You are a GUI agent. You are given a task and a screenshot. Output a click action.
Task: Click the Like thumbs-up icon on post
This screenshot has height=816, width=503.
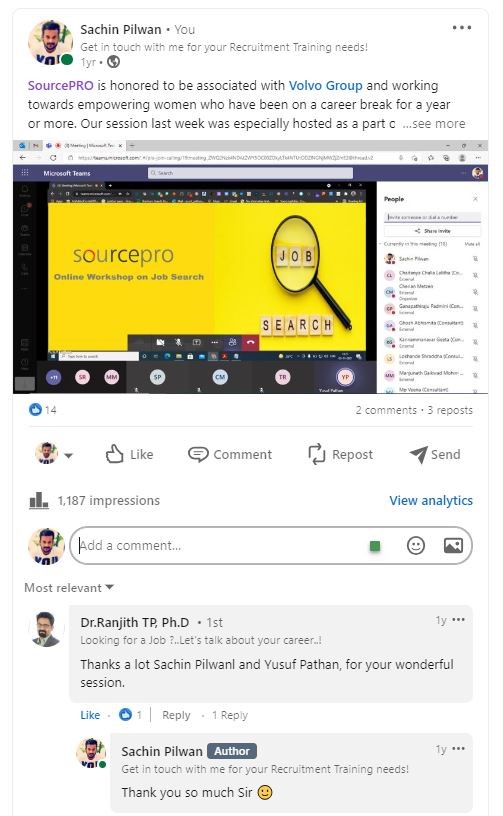114,454
